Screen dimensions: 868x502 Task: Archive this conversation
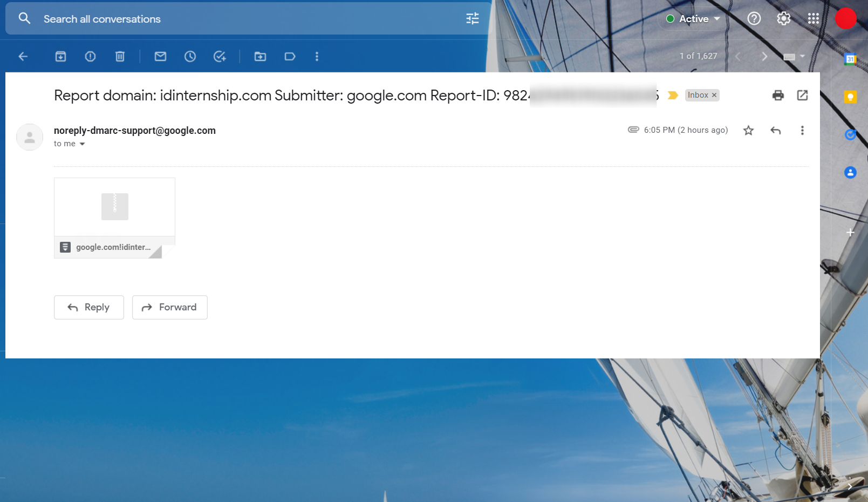61,56
